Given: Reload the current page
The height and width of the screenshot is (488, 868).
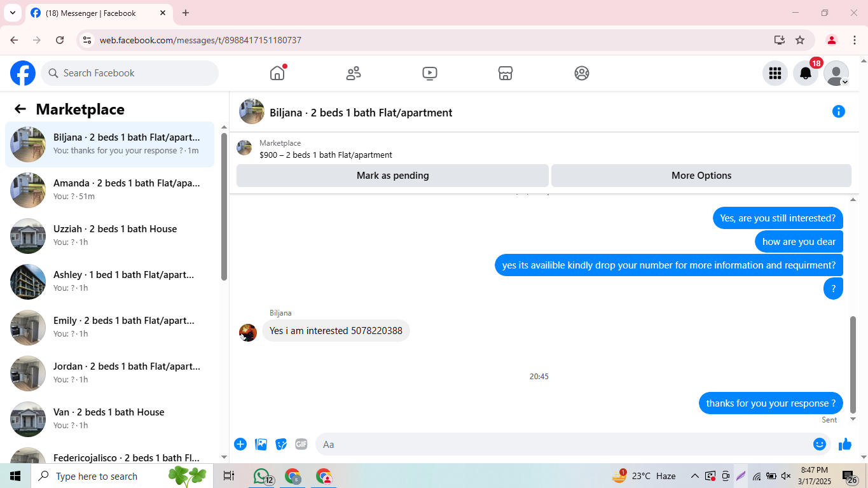Looking at the screenshot, I should click(60, 40).
